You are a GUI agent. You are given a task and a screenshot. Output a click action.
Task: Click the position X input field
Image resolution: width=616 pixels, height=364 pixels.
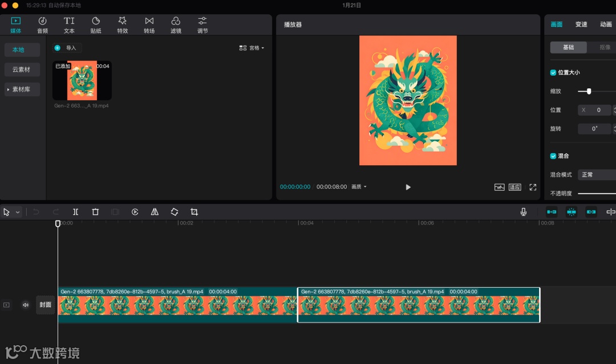tap(594, 110)
